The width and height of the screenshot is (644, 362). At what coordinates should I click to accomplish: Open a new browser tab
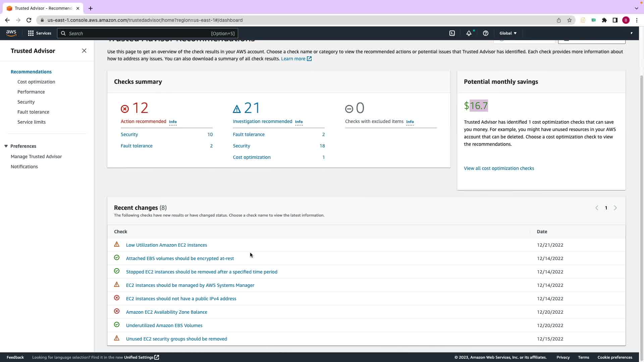(x=91, y=8)
